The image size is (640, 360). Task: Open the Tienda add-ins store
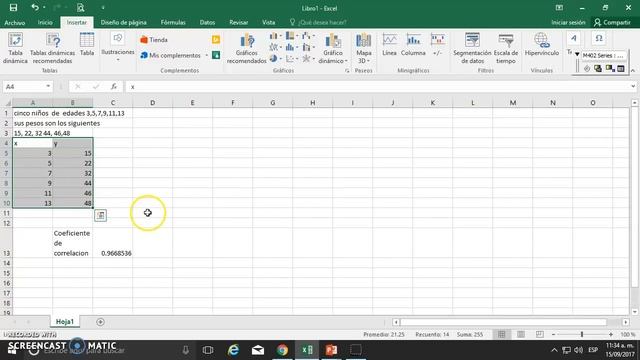coord(154,40)
